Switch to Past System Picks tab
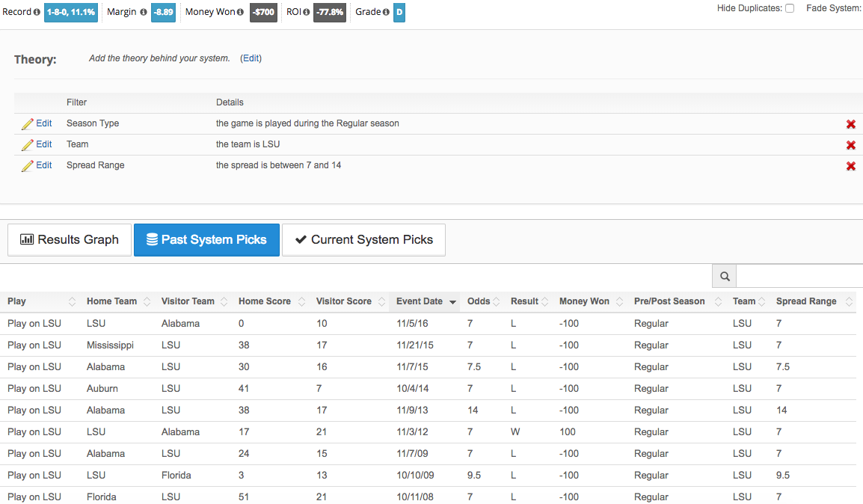This screenshot has height=504, width=863. pyautogui.click(x=206, y=240)
